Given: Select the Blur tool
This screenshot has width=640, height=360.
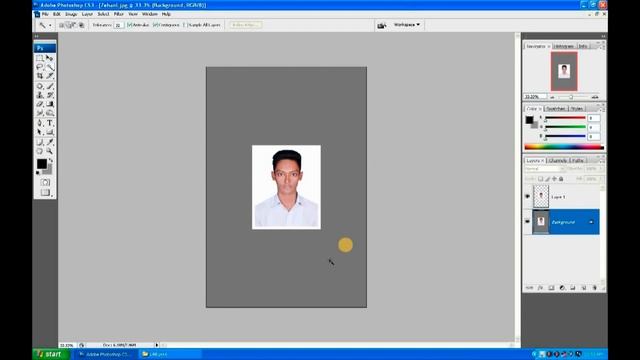Looking at the screenshot, I should click(x=40, y=113).
